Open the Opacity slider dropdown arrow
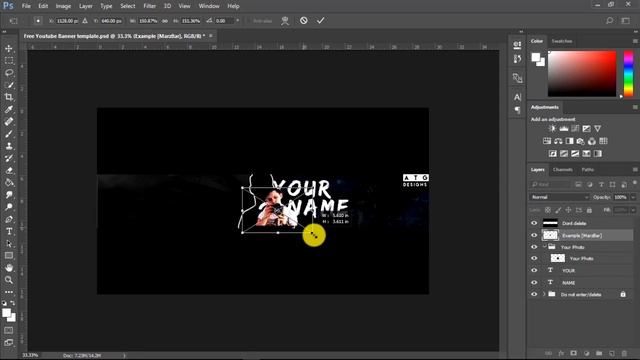 point(633,197)
